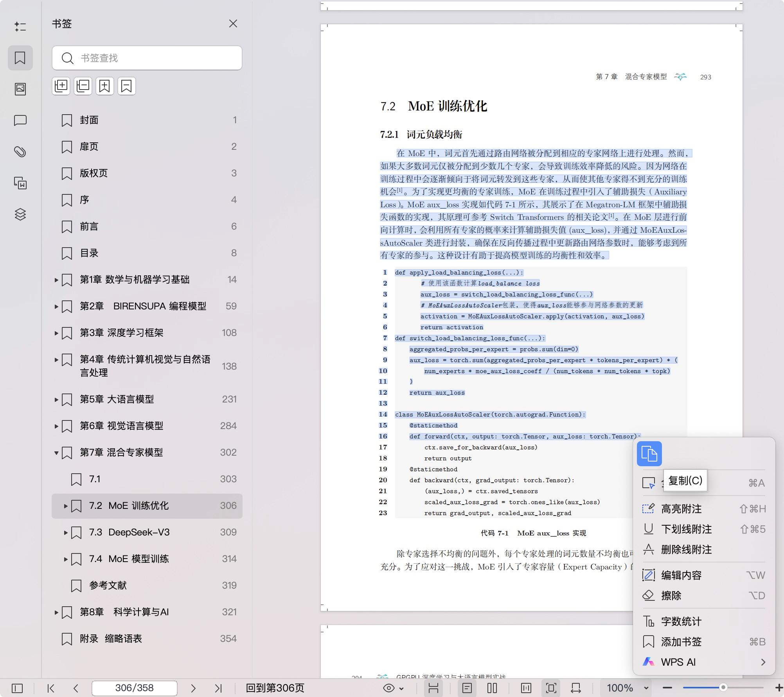Enable double-page view mode

coord(492,688)
